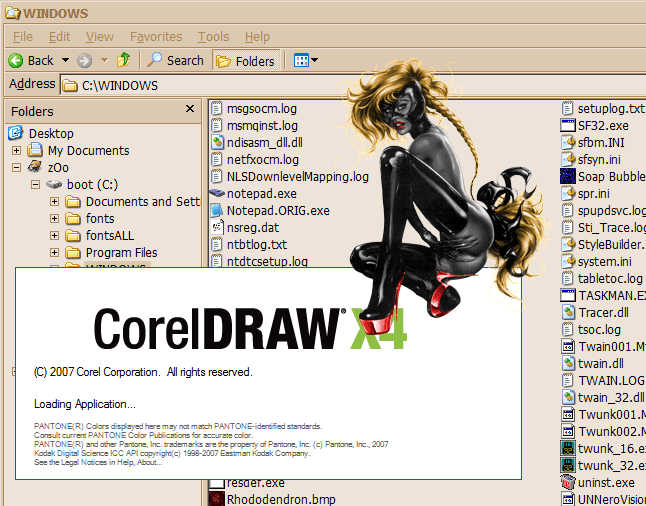Open the Views dropdown button
Viewport: 646px width, 506px height.
click(x=305, y=61)
